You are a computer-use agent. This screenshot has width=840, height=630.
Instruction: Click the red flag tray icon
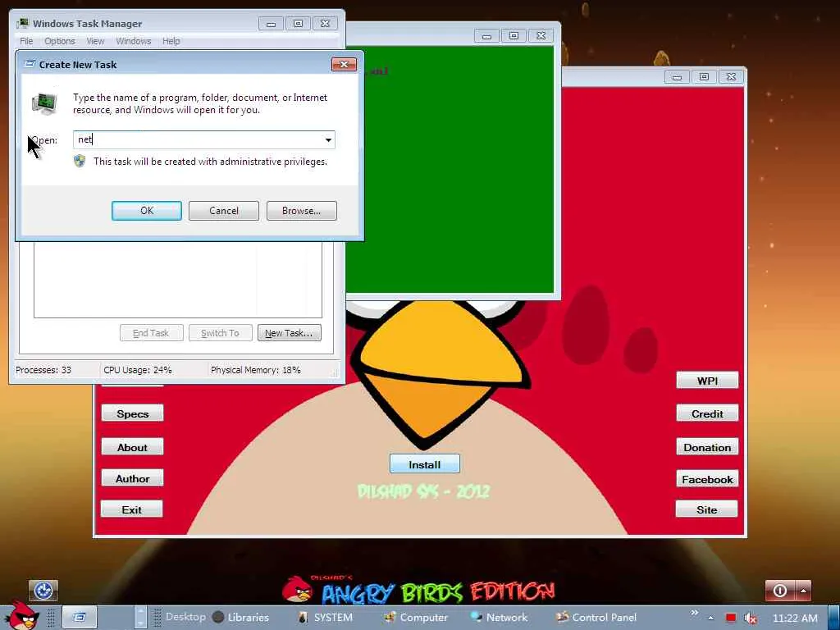click(x=731, y=618)
